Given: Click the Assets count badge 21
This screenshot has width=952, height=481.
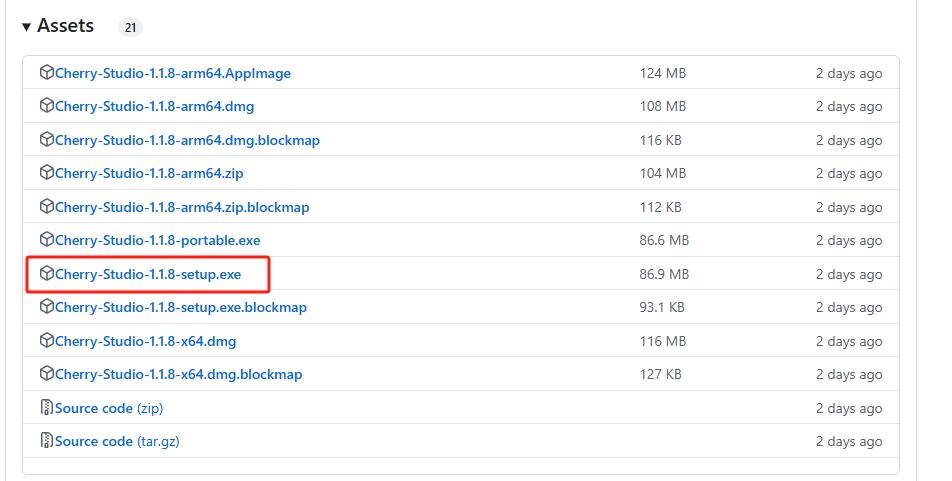Looking at the screenshot, I should (130, 28).
